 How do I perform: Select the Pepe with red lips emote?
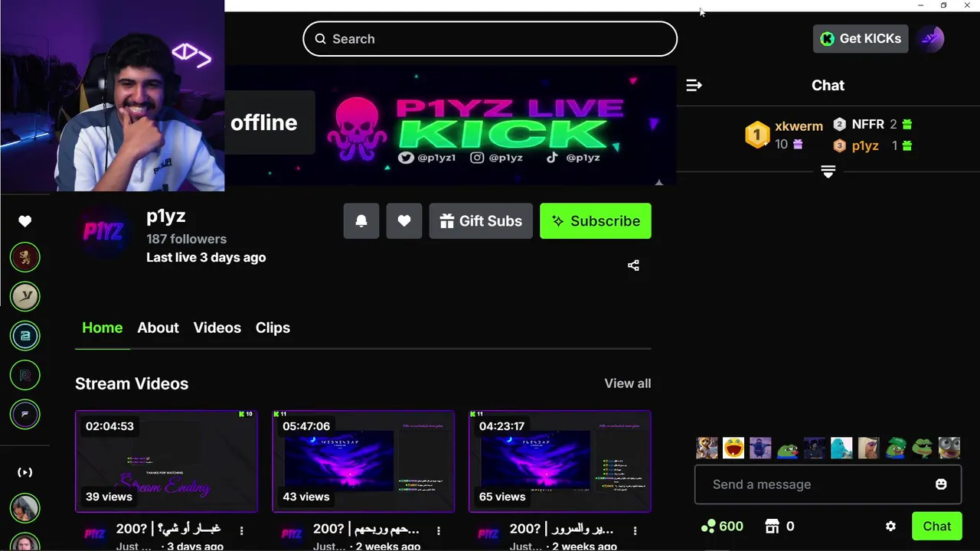pos(787,448)
